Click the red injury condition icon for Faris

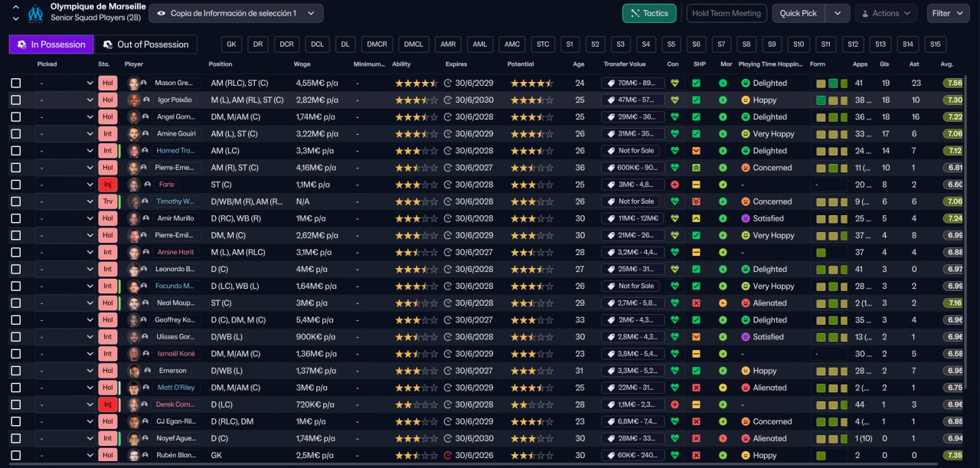pyautogui.click(x=675, y=185)
